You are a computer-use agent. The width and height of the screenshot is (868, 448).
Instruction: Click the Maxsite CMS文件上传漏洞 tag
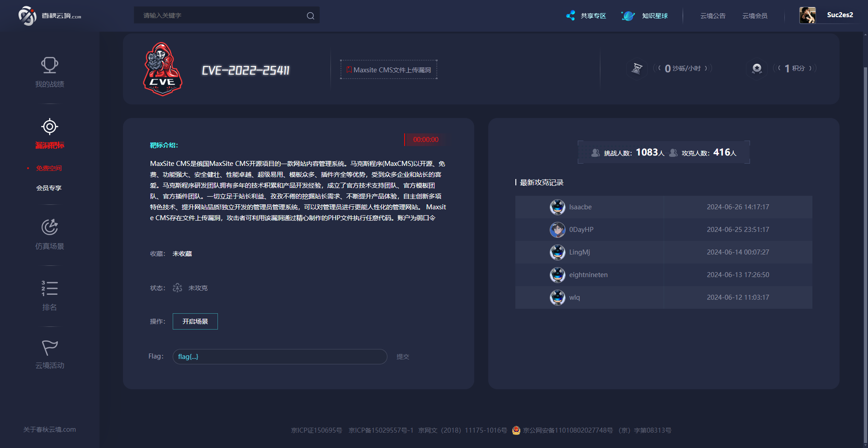389,70
